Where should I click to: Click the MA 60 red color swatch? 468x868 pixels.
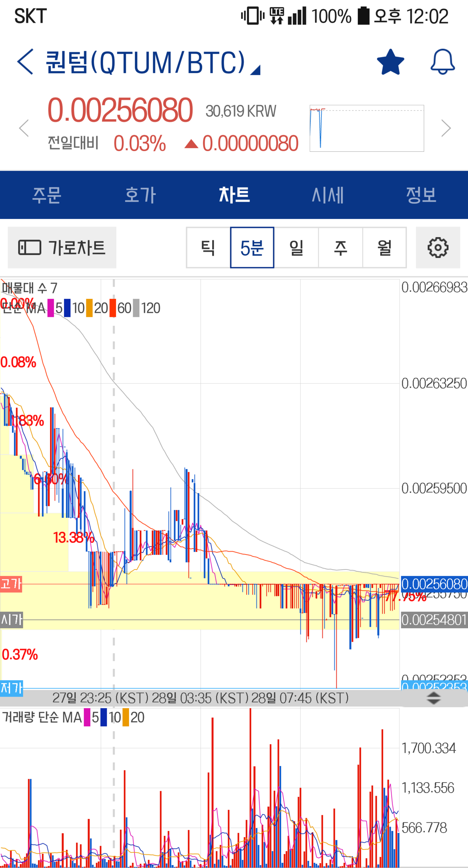click(113, 308)
